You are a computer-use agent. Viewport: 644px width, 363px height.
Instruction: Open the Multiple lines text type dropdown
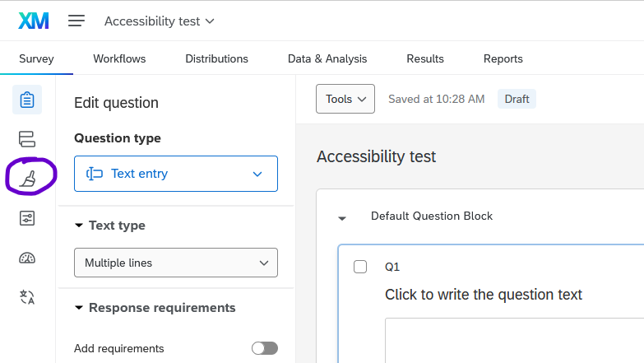pos(176,263)
